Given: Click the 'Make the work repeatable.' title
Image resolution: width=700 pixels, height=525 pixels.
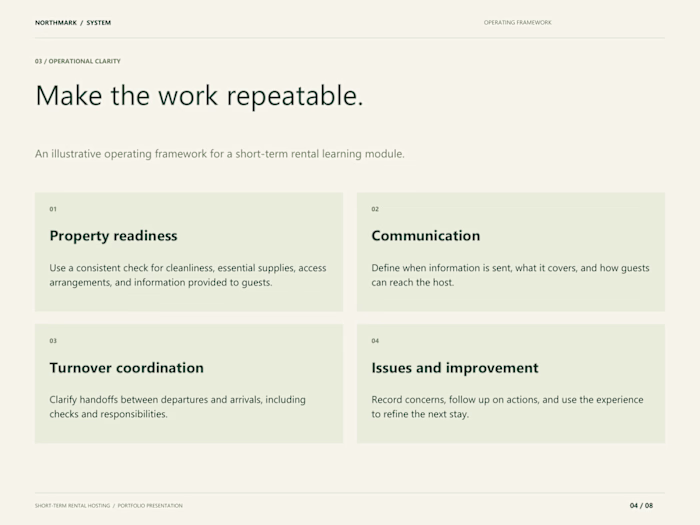Looking at the screenshot, I should [199, 96].
